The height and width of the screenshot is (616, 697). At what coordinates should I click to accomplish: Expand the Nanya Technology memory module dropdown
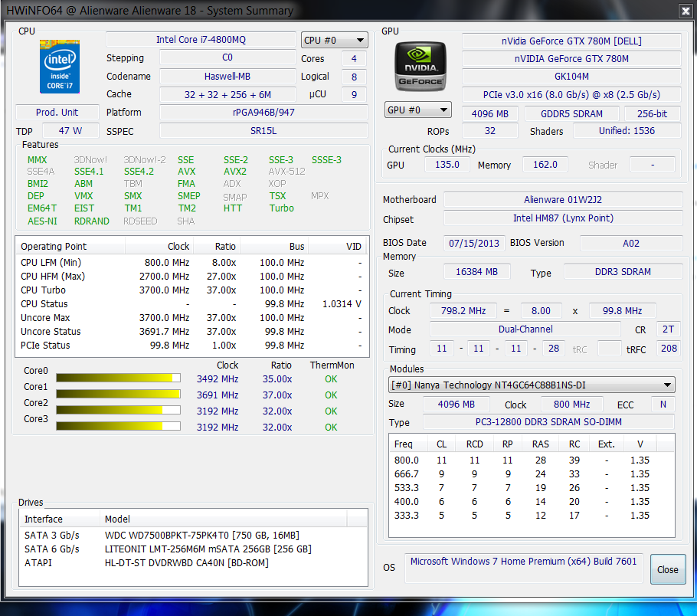tap(532, 385)
